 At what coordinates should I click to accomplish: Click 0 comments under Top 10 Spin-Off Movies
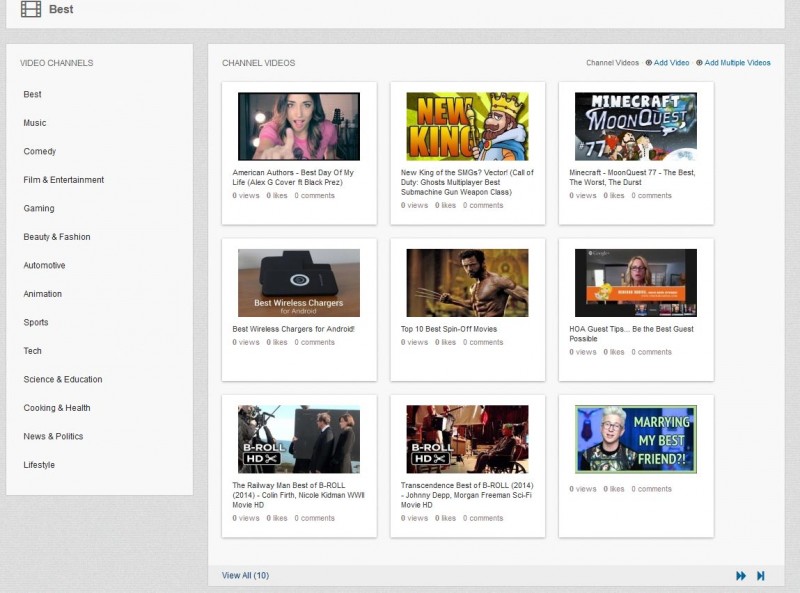483,342
